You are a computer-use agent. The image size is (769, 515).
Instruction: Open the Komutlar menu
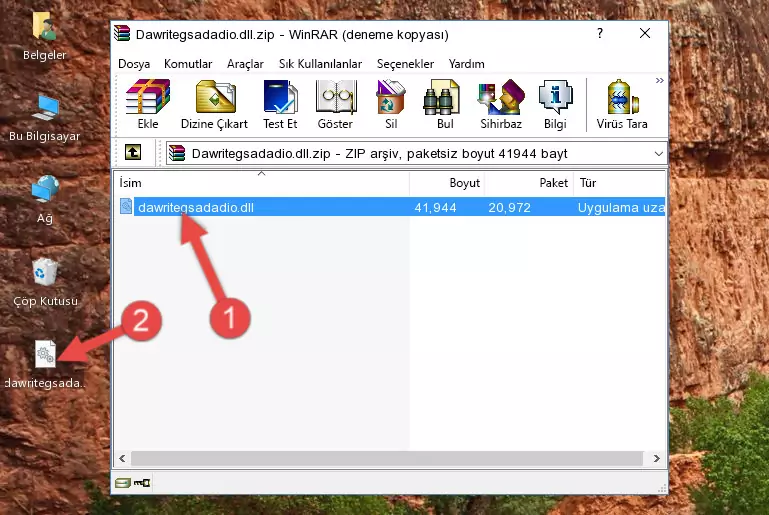click(188, 64)
